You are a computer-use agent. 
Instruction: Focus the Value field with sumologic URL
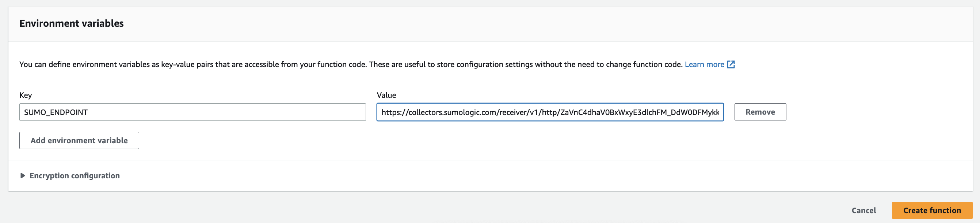coord(550,112)
